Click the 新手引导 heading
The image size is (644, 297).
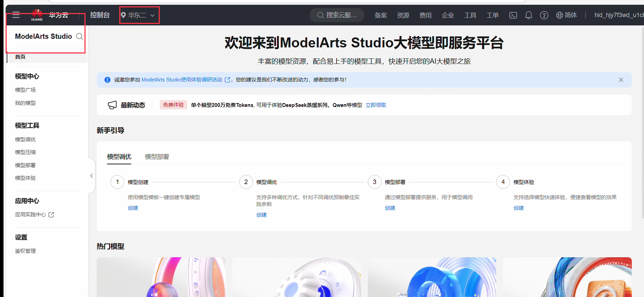[111, 131]
